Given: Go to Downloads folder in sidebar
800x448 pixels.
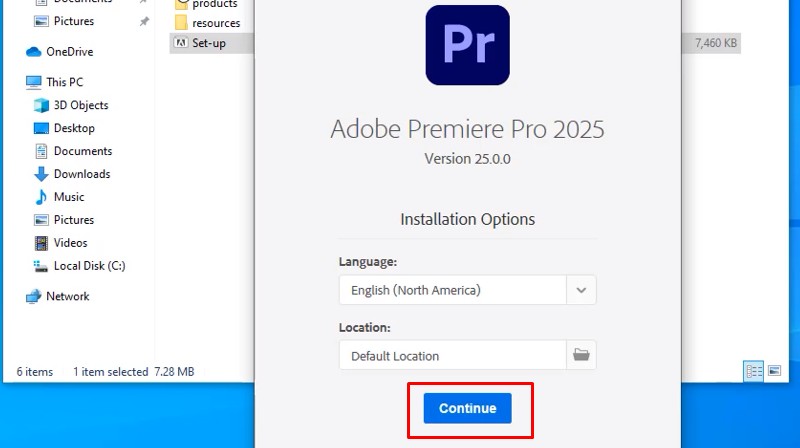Looking at the screenshot, I should click(82, 174).
